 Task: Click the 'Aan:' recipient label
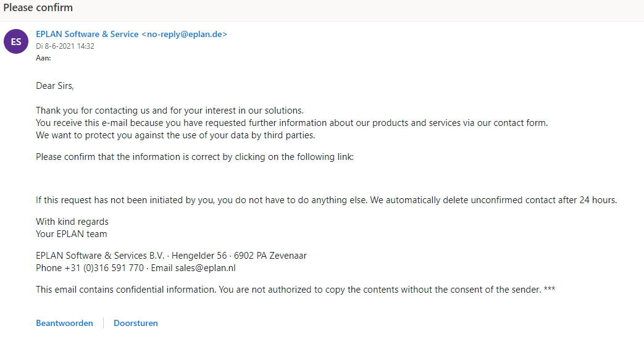(43, 58)
